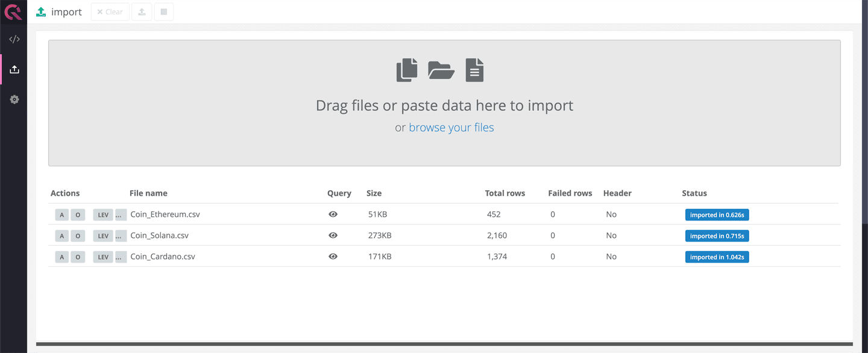This screenshot has height=353, width=868.
Task: Click the upload icon button beside Clear
Action: pos(142,12)
